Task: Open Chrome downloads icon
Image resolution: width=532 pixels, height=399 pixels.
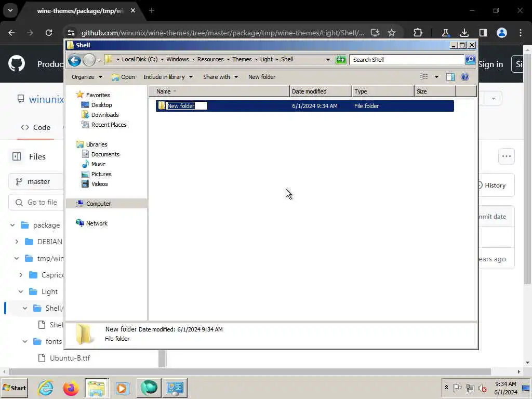Action: pos(464,33)
